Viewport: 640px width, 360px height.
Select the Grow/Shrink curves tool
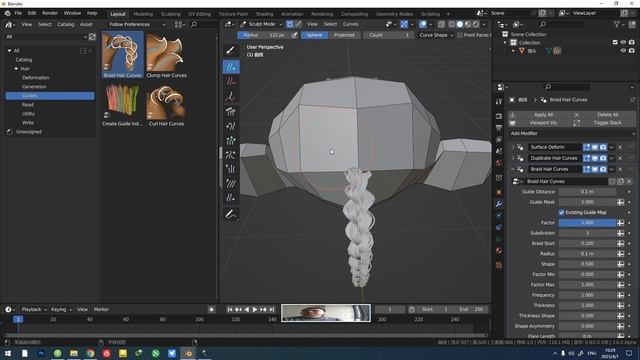pos(231,140)
